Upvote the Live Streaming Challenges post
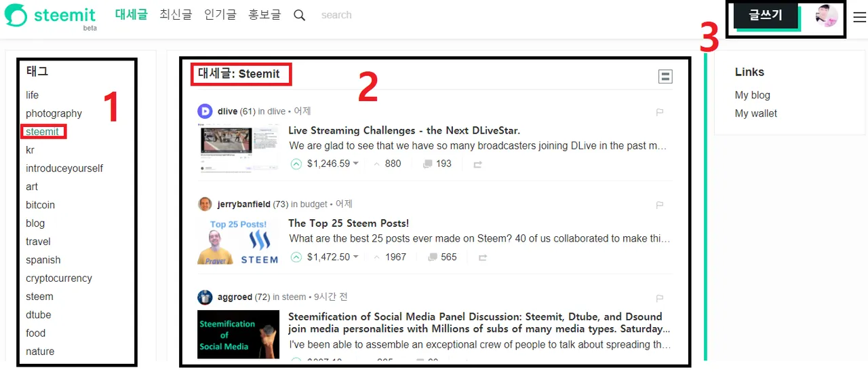868x374 pixels. pos(296,164)
